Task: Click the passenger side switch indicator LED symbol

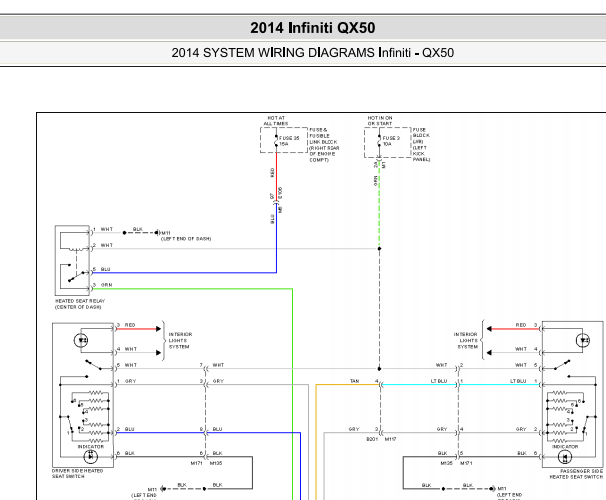Action: 565,457
